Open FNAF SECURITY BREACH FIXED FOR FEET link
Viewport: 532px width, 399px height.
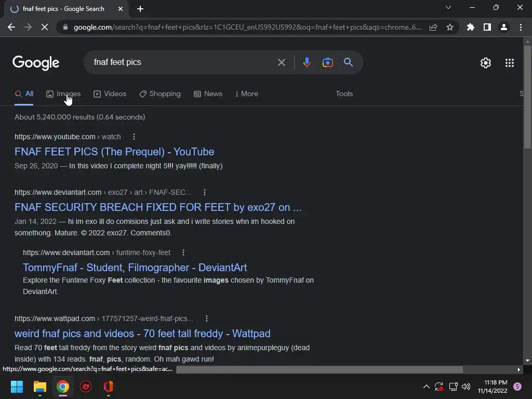coord(158,207)
